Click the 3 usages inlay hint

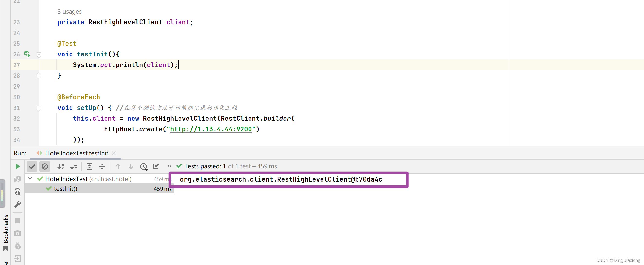click(70, 11)
